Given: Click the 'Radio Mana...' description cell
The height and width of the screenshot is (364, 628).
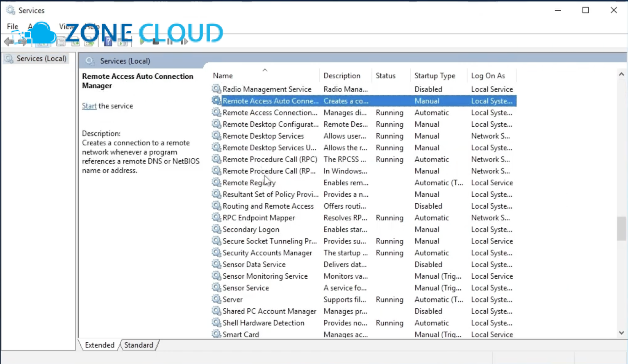Looking at the screenshot, I should 346,89.
